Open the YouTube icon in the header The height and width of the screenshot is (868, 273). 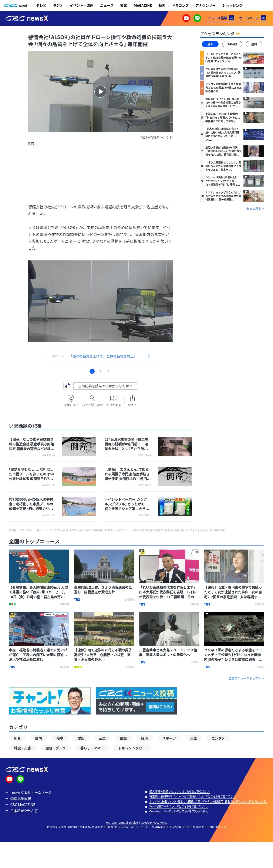pos(186,18)
